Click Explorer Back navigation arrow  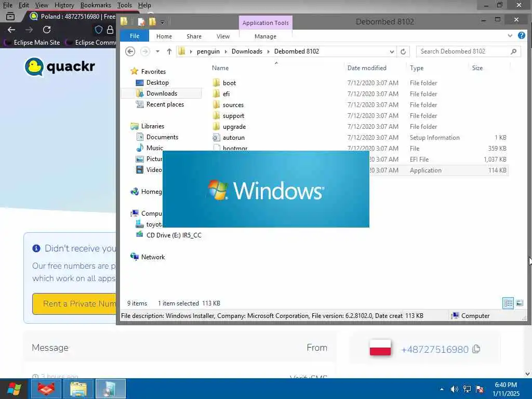pyautogui.click(x=130, y=51)
